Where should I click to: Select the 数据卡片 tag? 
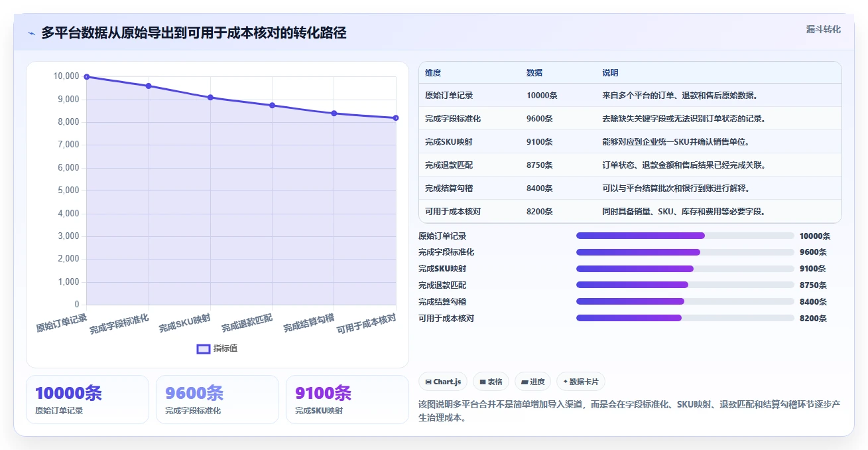click(x=581, y=382)
